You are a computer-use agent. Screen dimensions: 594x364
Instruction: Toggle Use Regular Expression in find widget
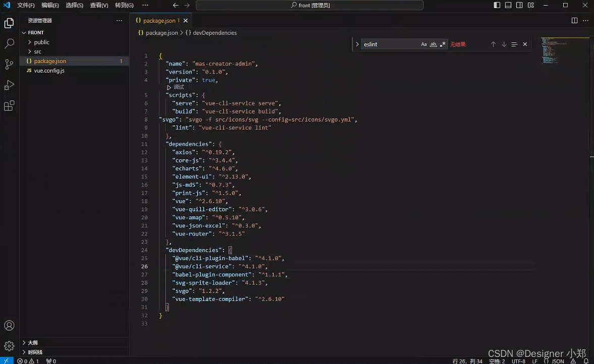(x=443, y=44)
